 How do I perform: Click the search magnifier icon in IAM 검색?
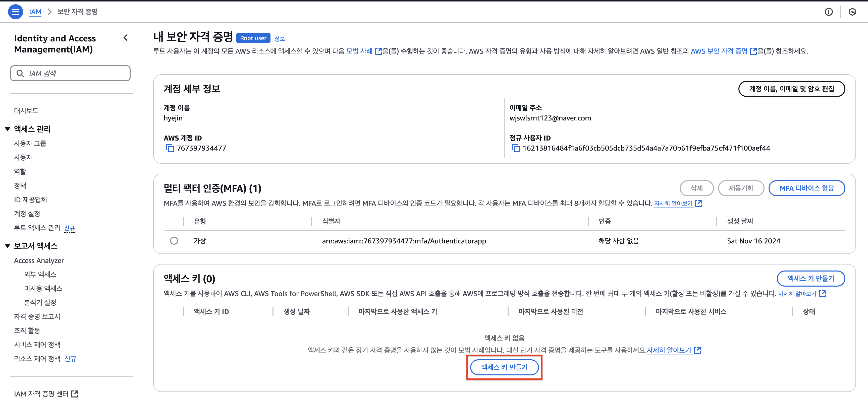click(x=20, y=74)
